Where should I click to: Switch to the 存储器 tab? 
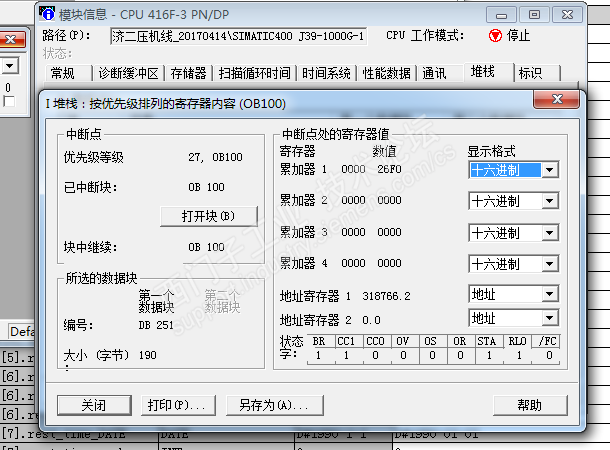(x=188, y=73)
